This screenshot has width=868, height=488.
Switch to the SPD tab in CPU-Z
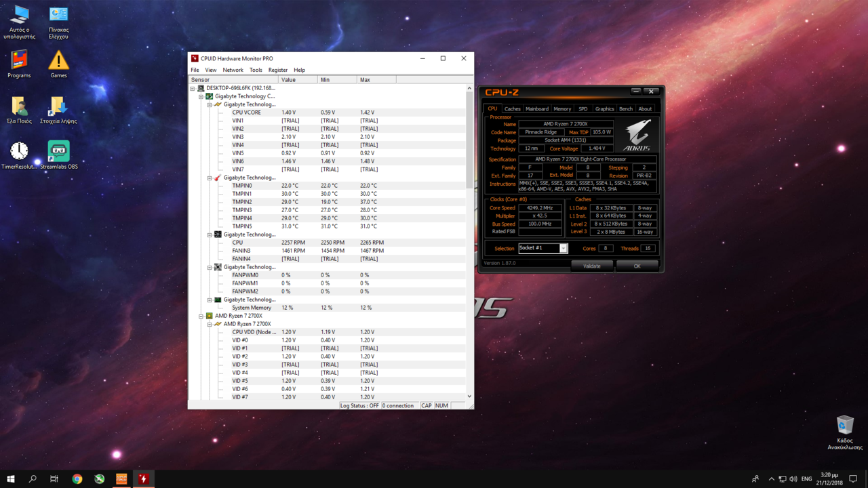pos(583,108)
